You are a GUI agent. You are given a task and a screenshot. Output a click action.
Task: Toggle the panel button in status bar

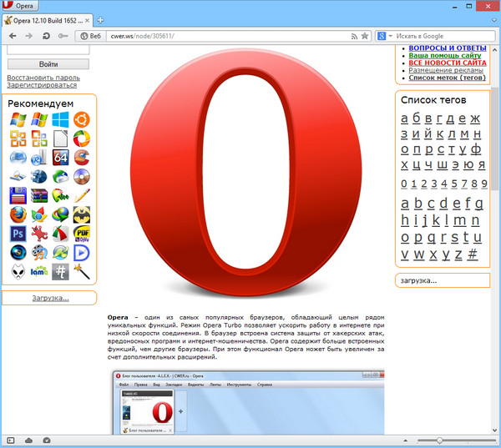(10, 440)
